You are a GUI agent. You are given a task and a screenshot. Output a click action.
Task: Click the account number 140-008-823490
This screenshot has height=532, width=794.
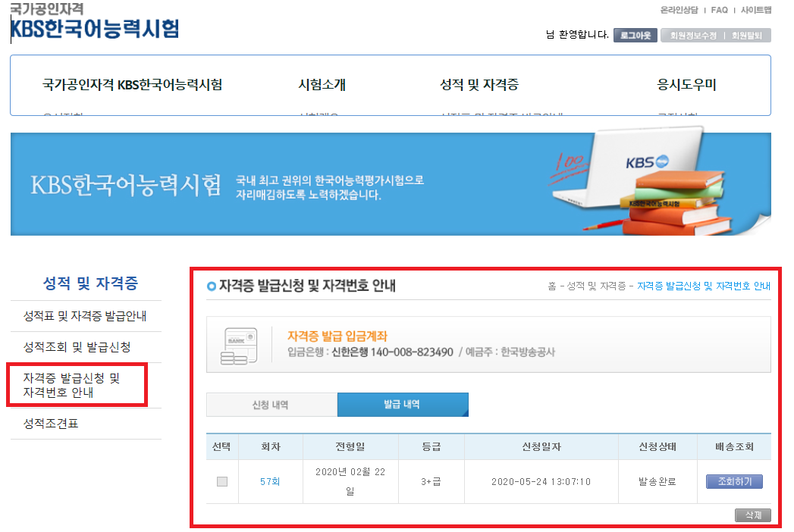412,352
